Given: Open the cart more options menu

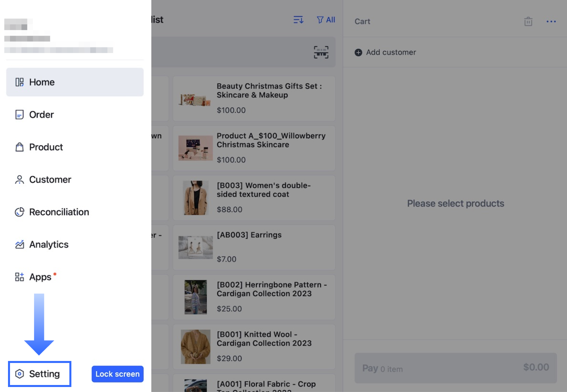Looking at the screenshot, I should click(x=551, y=21).
